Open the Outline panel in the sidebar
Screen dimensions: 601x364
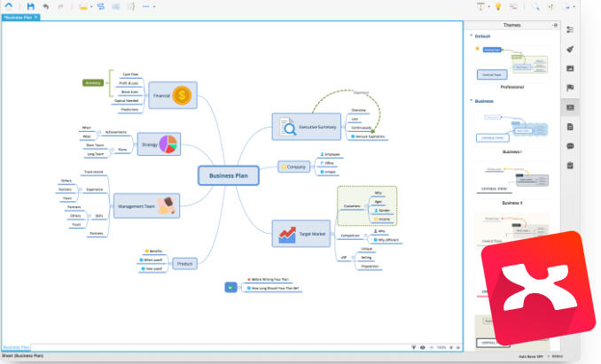(570, 30)
